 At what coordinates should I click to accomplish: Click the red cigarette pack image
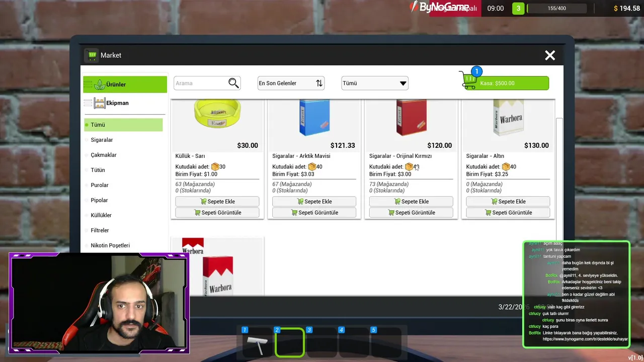click(412, 117)
